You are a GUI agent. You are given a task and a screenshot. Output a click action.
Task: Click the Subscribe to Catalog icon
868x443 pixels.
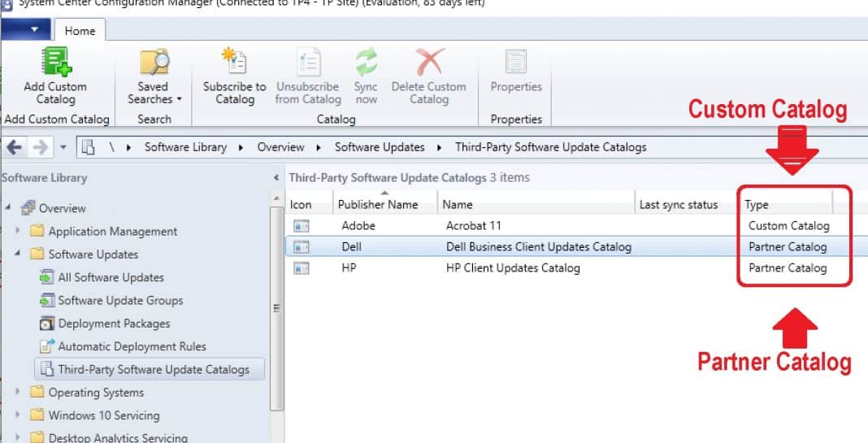click(234, 61)
